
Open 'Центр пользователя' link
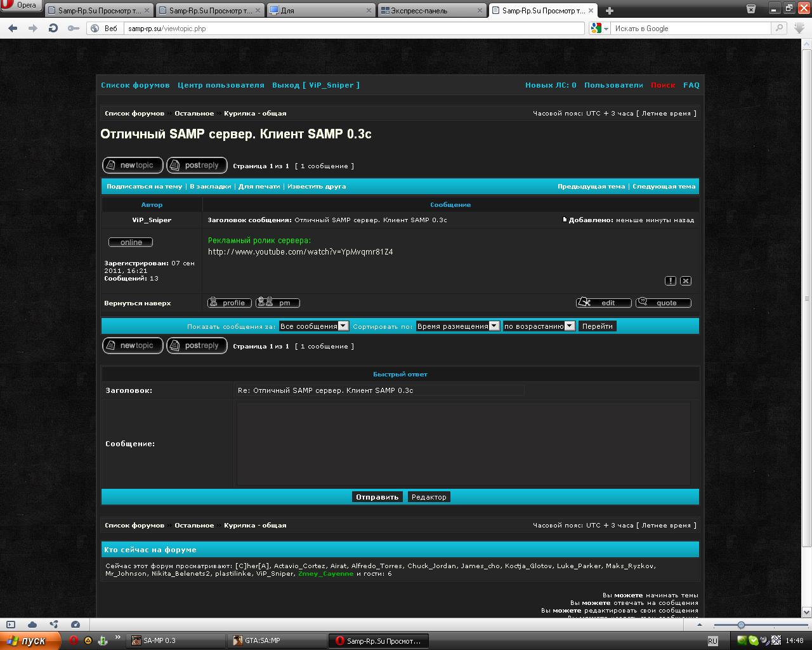pyautogui.click(x=221, y=85)
